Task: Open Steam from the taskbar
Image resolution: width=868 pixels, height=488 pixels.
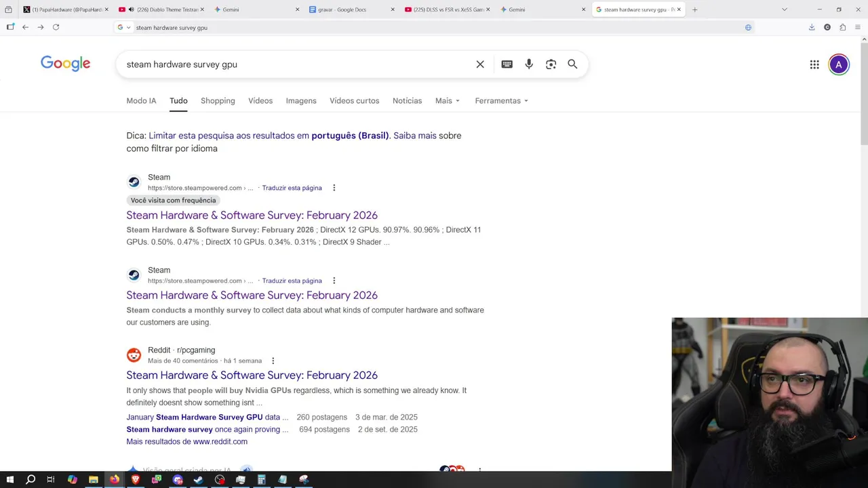Action: point(199,479)
